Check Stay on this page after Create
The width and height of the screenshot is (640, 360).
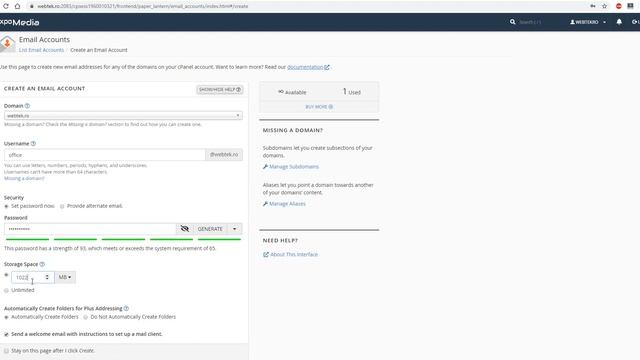point(6,351)
